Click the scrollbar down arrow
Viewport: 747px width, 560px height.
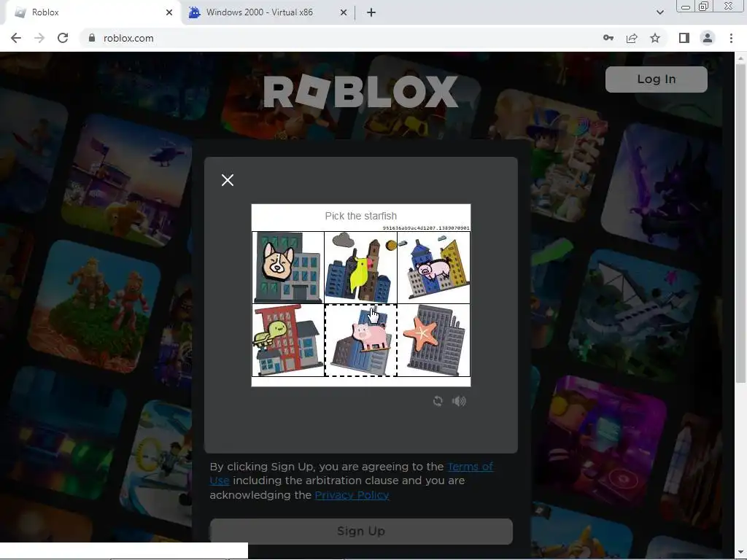coord(740,553)
